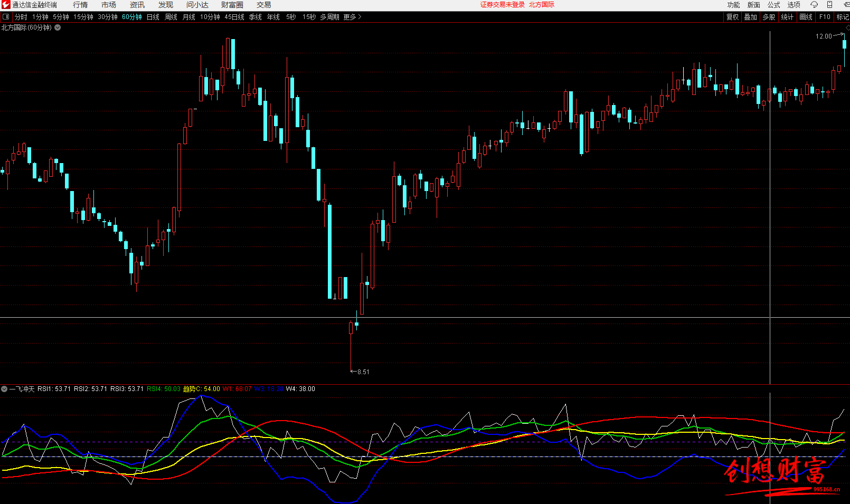Click the RSI2: 53.71 value
The image size is (850, 504).
(x=90, y=389)
